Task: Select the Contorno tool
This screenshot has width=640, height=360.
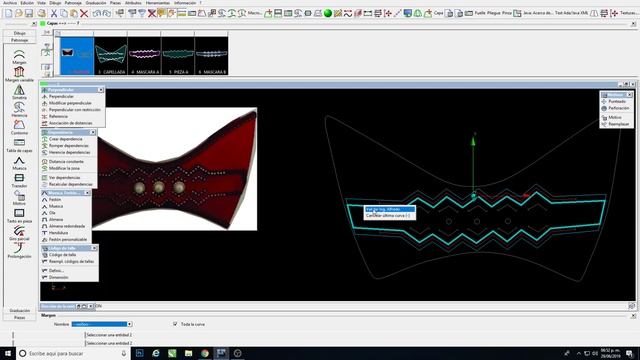Action: [x=19, y=127]
